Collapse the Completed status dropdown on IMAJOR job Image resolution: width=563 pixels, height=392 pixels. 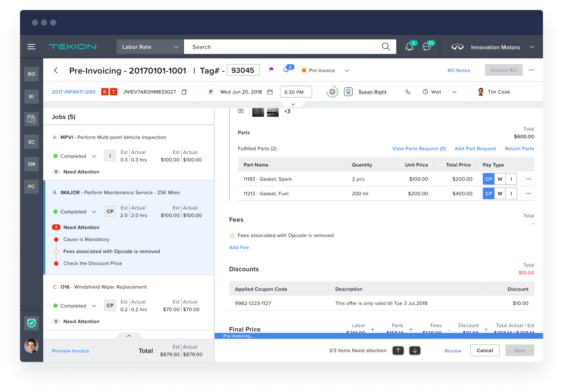pos(94,212)
